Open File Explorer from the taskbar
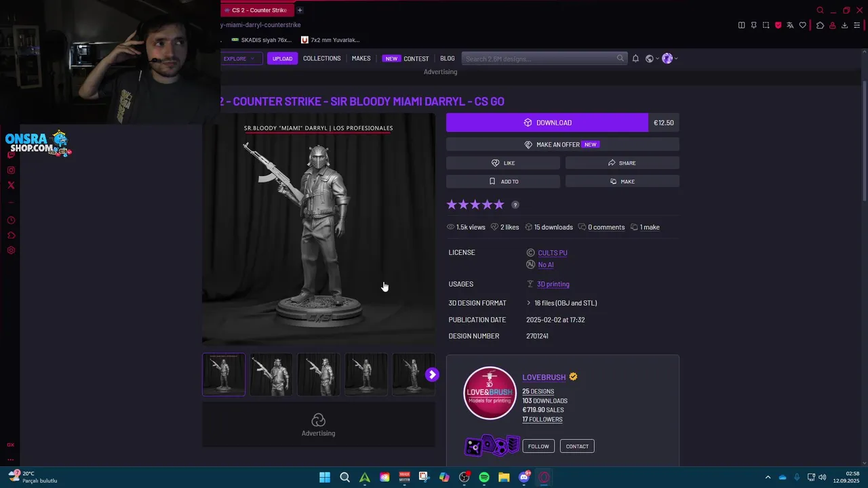The image size is (868, 488). click(x=504, y=477)
